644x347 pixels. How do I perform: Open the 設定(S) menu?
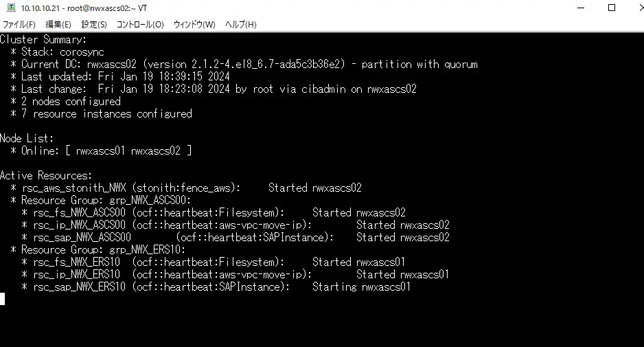tap(93, 25)
